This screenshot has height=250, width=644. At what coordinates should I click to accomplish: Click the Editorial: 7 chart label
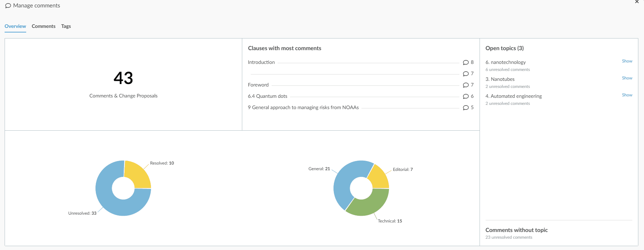[403, 169]
